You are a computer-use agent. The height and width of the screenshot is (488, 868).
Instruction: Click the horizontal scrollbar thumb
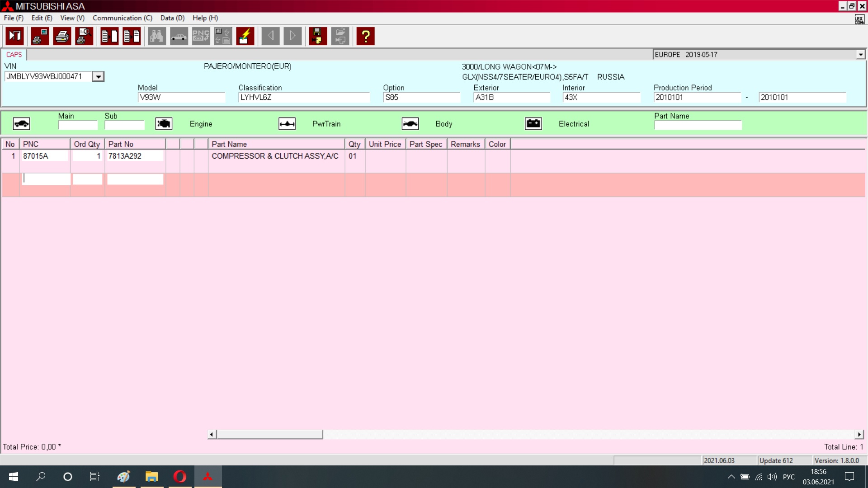269,434
